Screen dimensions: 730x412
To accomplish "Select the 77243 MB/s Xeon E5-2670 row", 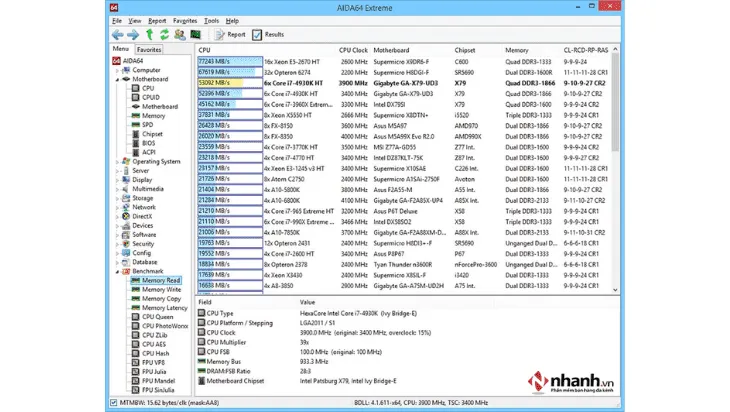I will (x=403, y=61).
